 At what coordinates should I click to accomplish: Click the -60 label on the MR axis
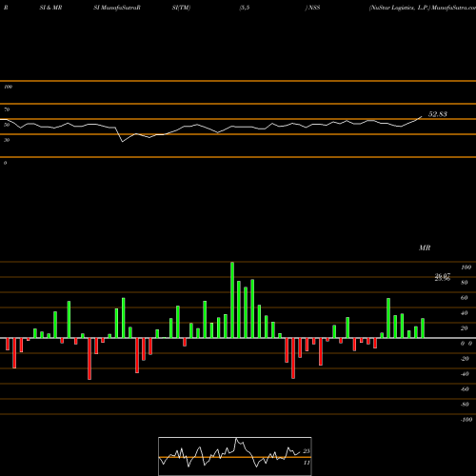(x=465, y=389)
